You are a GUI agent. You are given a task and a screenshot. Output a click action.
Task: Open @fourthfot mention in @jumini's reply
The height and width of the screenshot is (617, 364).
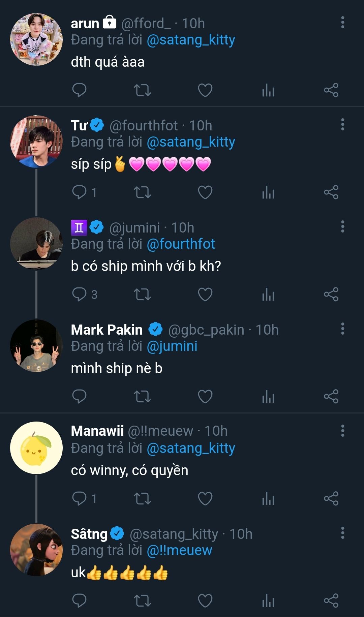181,244
